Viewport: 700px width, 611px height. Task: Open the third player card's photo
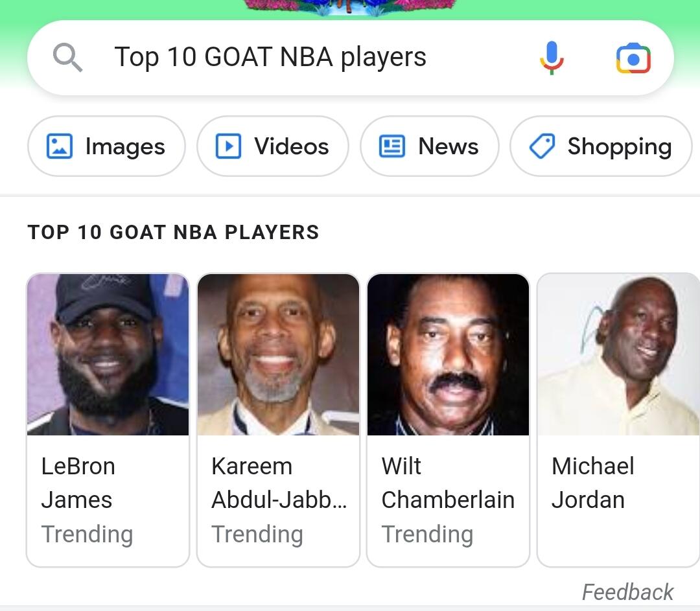448,354
